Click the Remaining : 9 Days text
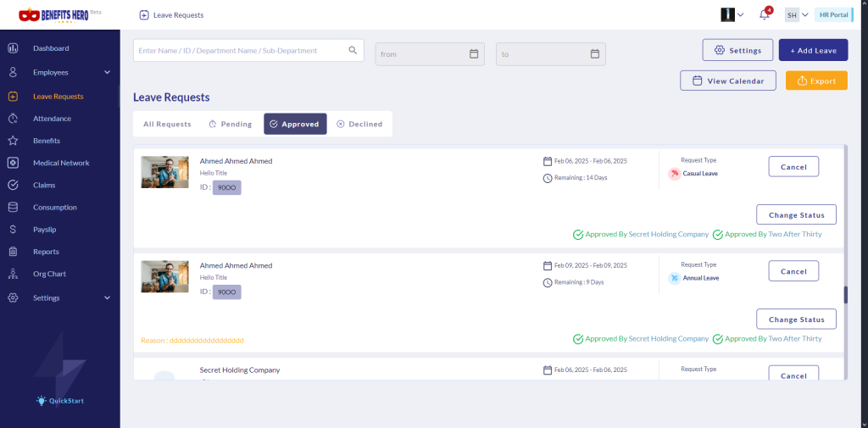 pyautogui.click(x=579, y=282)
